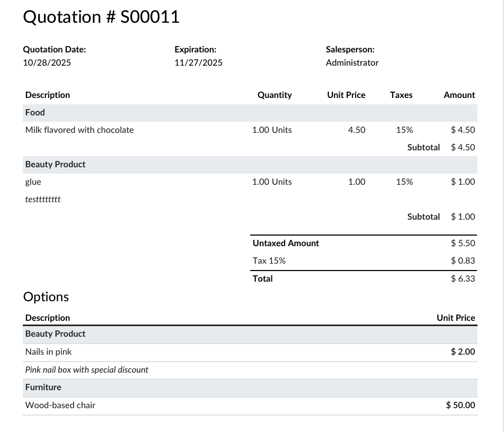Click the Milk flavored with chocolate line
This screenshot has width=504, height=432.
[79, 130]
